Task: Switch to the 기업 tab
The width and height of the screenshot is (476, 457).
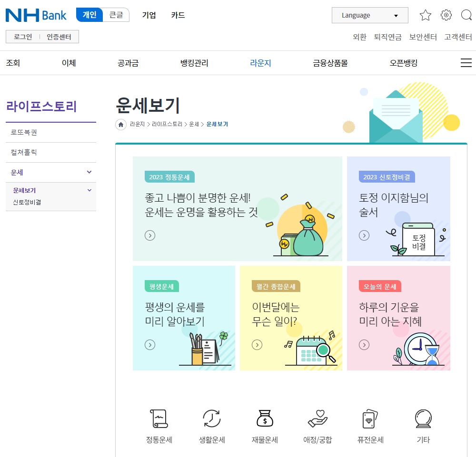Action: (x=149, y=15)
